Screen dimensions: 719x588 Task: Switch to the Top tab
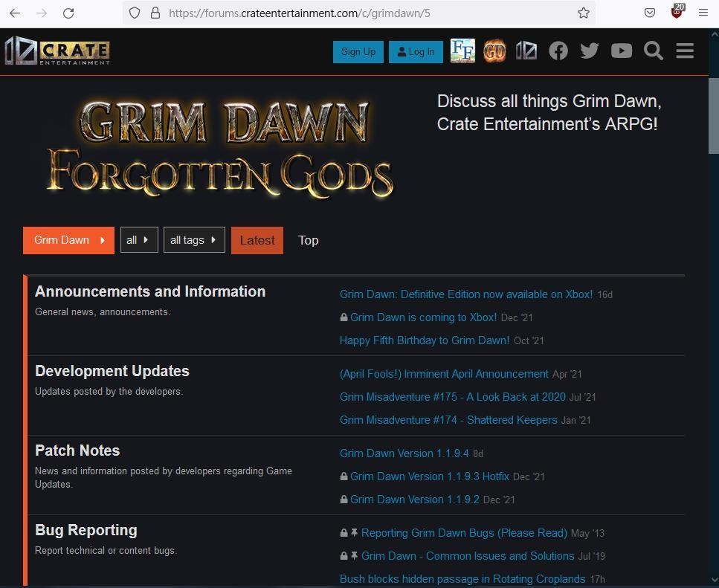pos(308,240)
